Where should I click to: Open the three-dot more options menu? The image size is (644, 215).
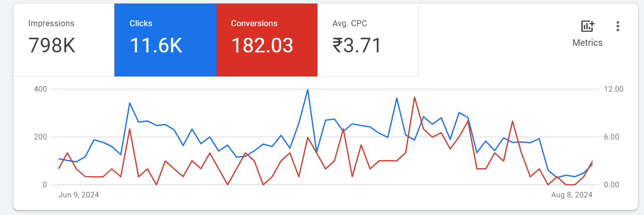618,26
